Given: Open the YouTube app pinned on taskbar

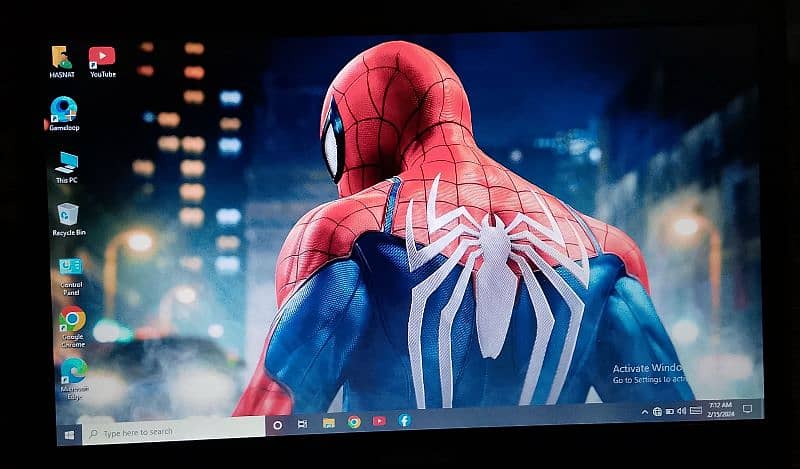Looking at the screenshot, I should (x=379, y=421).
